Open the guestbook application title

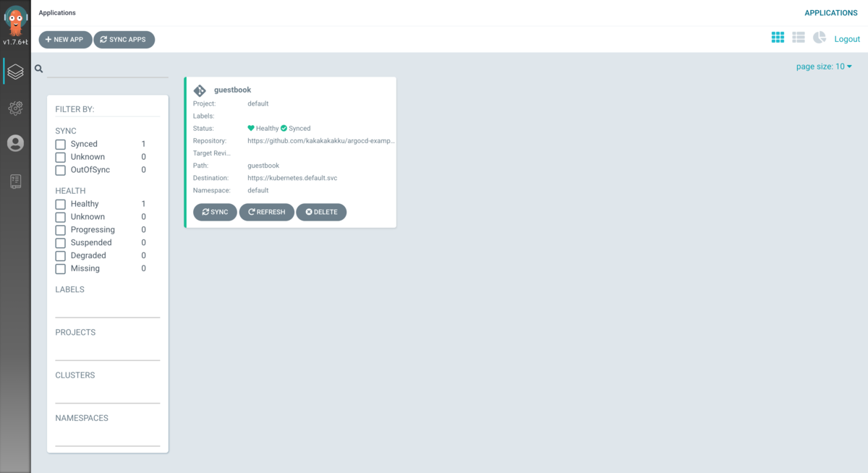coord(232,90)
